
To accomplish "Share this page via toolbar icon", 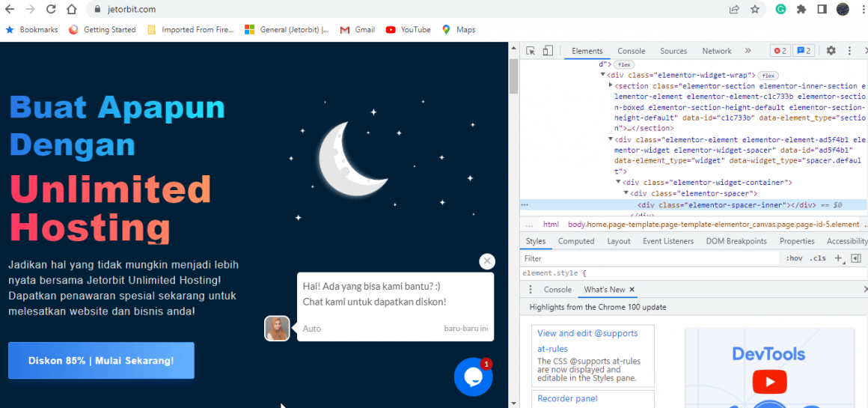I will (734, 9).
